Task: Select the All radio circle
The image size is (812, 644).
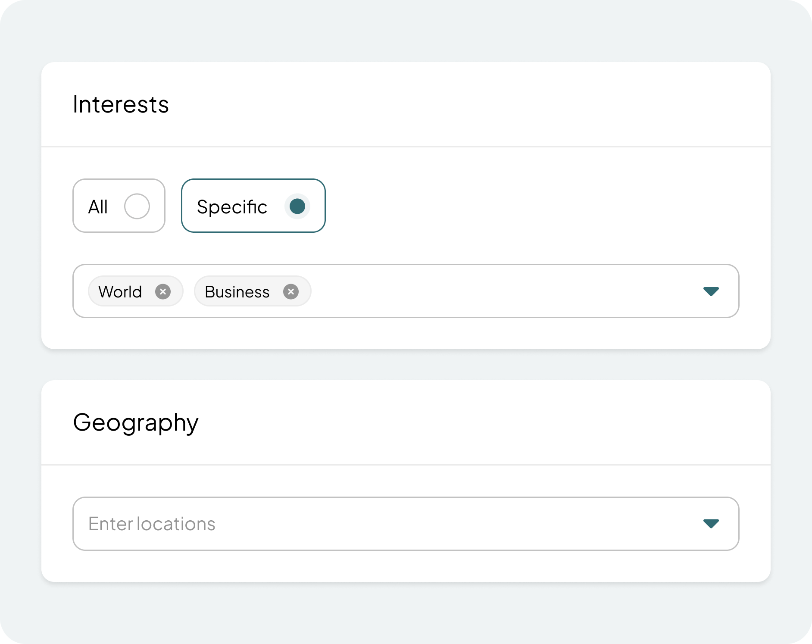Action: [137, 206]
